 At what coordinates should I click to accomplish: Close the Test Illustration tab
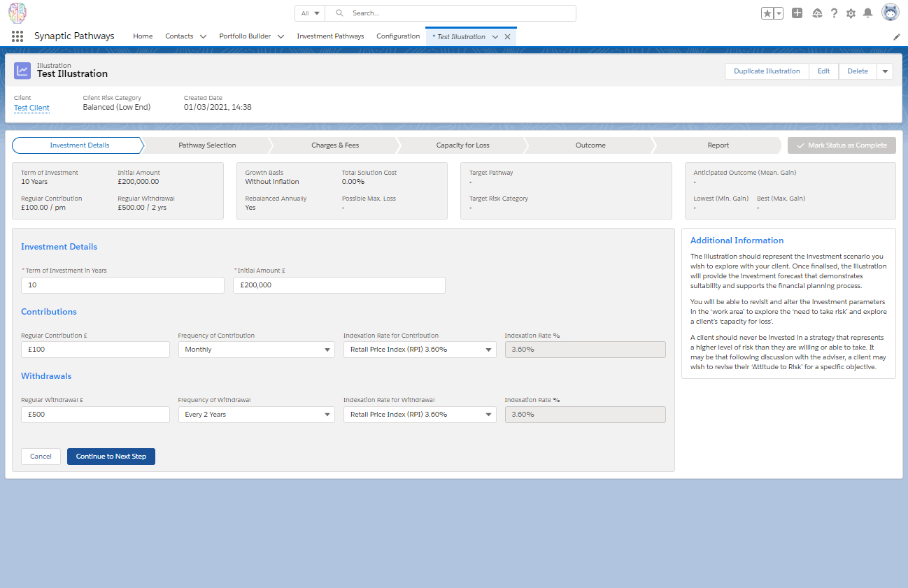click(x=507, y=36)
